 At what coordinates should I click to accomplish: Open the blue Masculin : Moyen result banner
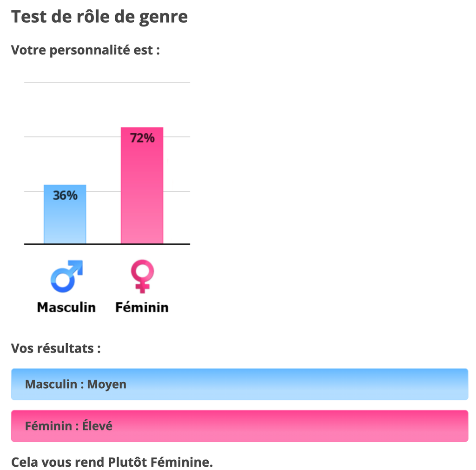point(239,385)
